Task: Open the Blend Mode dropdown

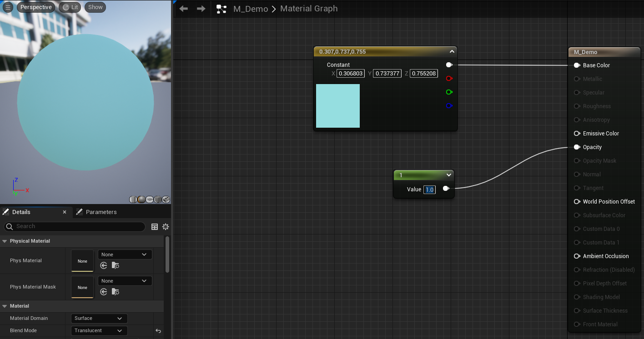Action: click(99, 331)
